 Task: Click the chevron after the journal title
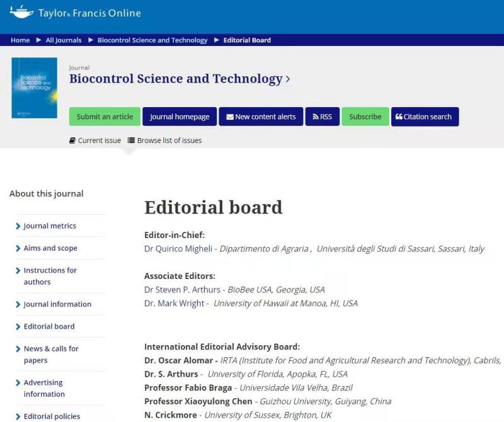tap(288, 79)
